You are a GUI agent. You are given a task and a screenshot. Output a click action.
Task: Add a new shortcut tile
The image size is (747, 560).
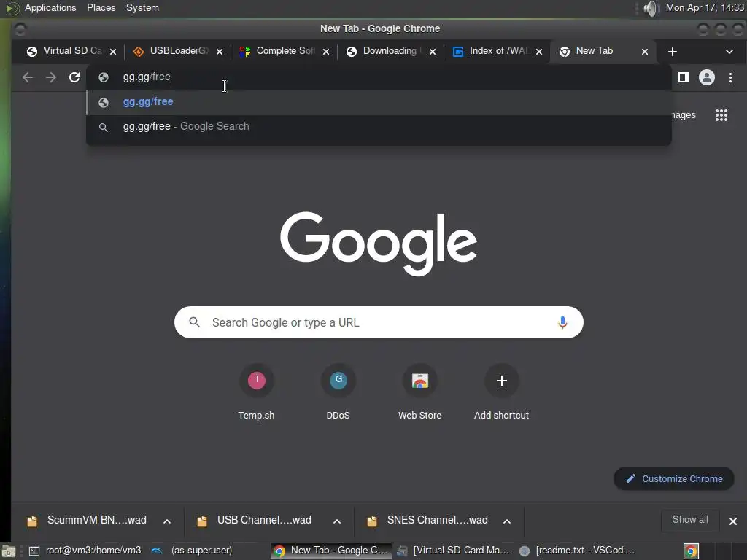(x=501, y=392)
